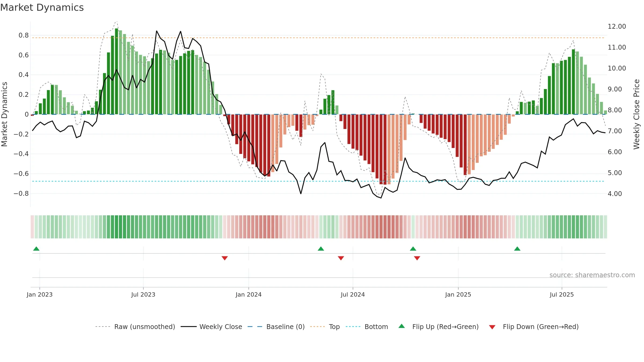This screenshot has width=644, height=362.
Task: Click the heat strip's pink first segment
Action: (x=32, y=227)
